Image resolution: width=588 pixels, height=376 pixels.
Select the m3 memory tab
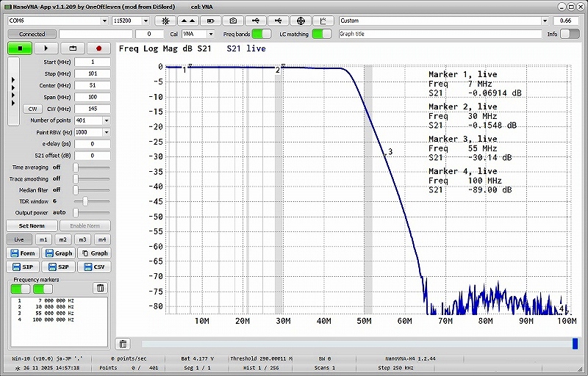(82, 239)
